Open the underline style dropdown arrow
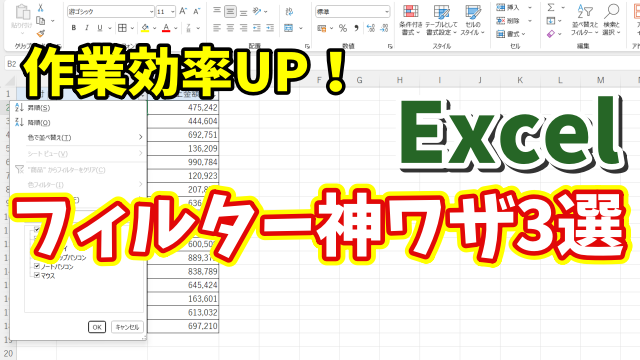 (110, 28)
